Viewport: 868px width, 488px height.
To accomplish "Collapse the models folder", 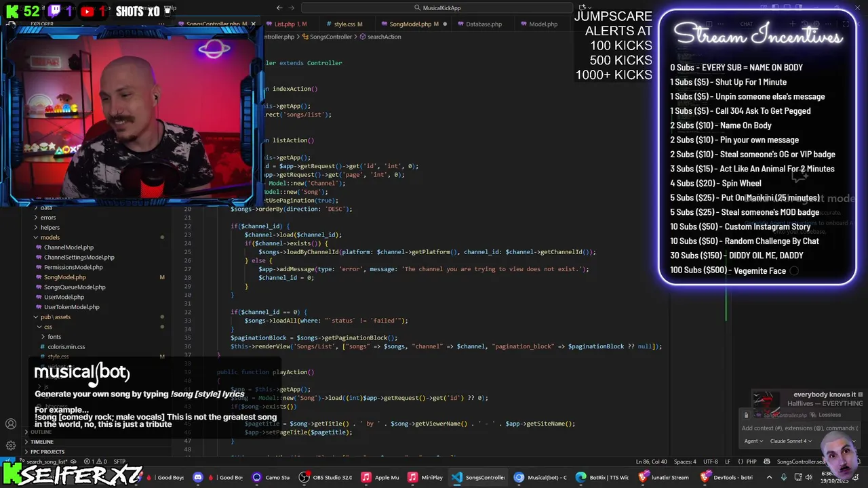I will pos(50,238).
